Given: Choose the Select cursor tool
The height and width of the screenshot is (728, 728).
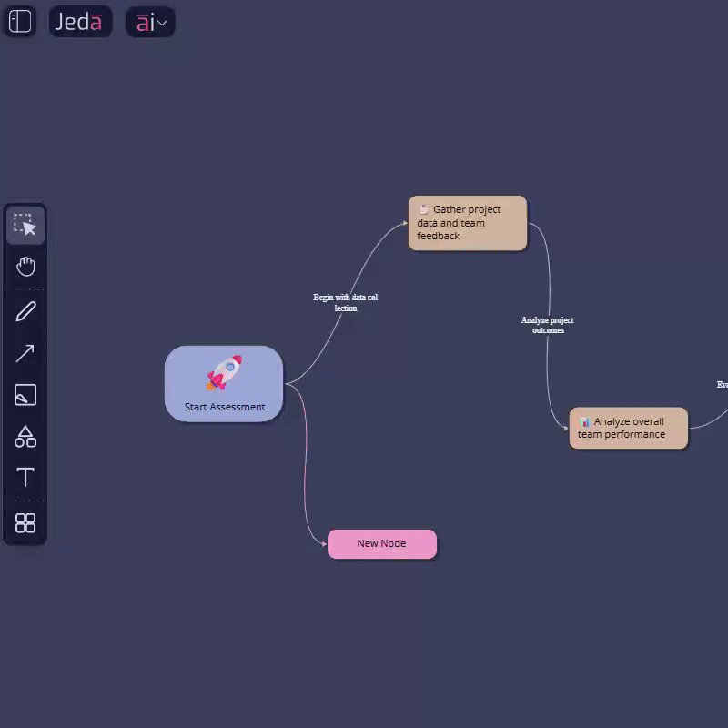Looking at the screenshot, I should tap(25, 225).
